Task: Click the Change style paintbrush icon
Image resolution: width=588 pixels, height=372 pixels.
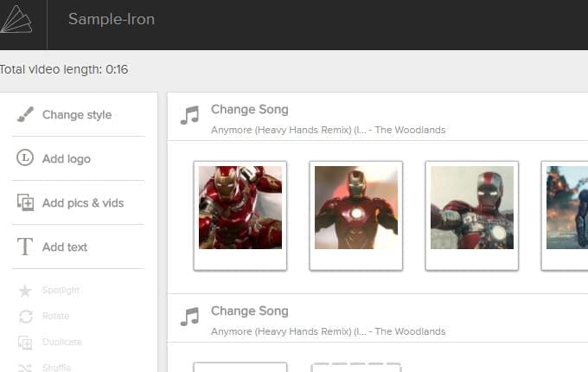Action: coord(25,115)
